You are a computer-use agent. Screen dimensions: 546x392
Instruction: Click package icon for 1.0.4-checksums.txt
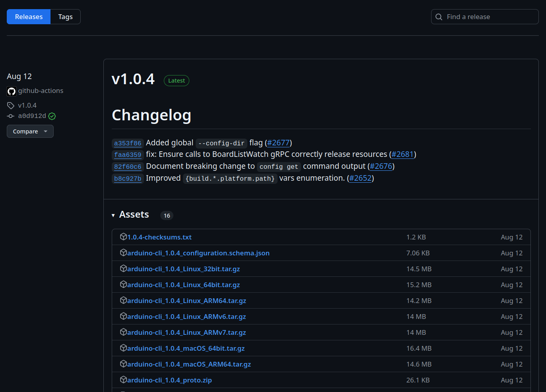123,237
